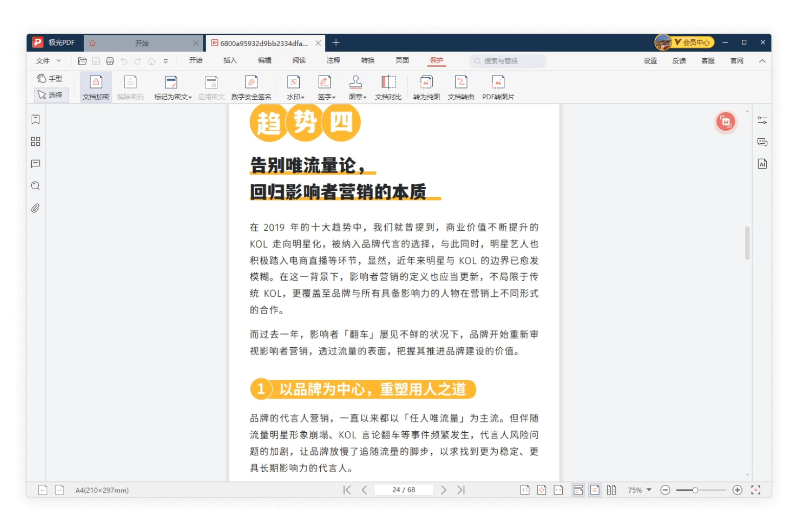
Task: Set zoom to actual size 1:1
Action: pyautogui.click(x=525, y=490)
